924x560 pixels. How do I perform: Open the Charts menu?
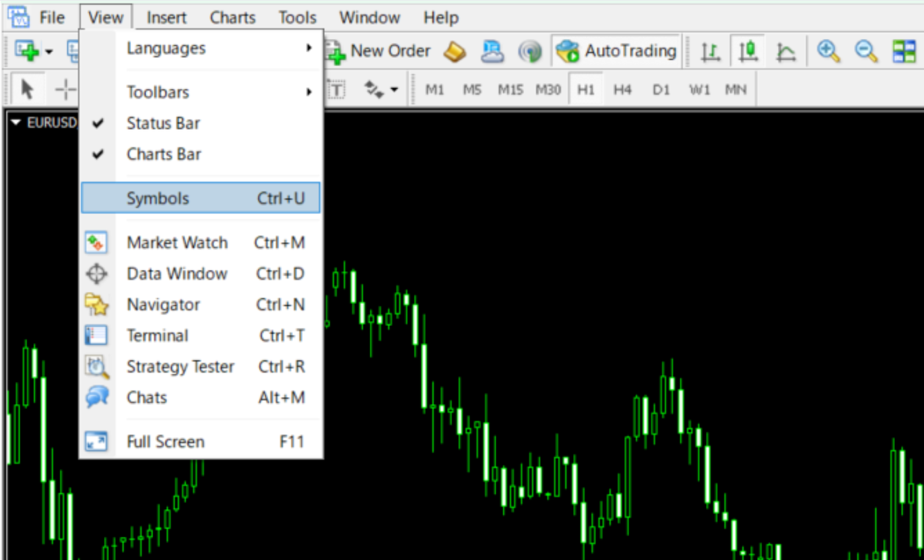[232, 17]
